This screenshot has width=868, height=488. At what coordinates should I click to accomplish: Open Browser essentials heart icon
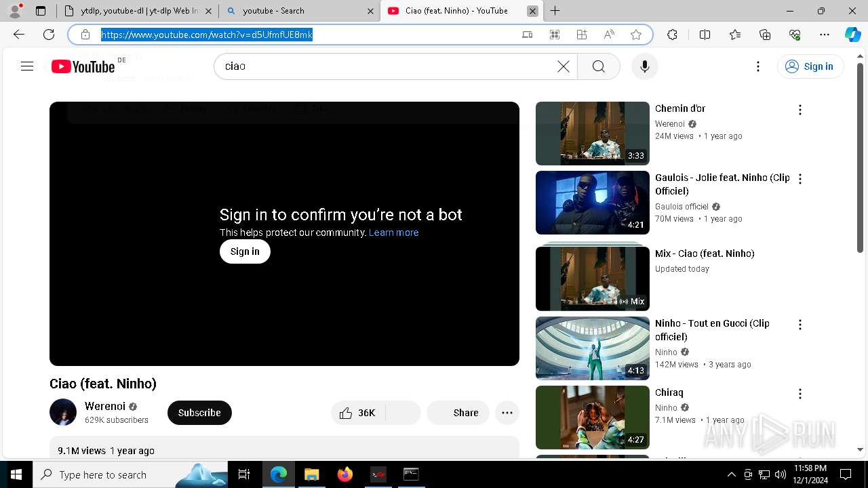(795, 35)
